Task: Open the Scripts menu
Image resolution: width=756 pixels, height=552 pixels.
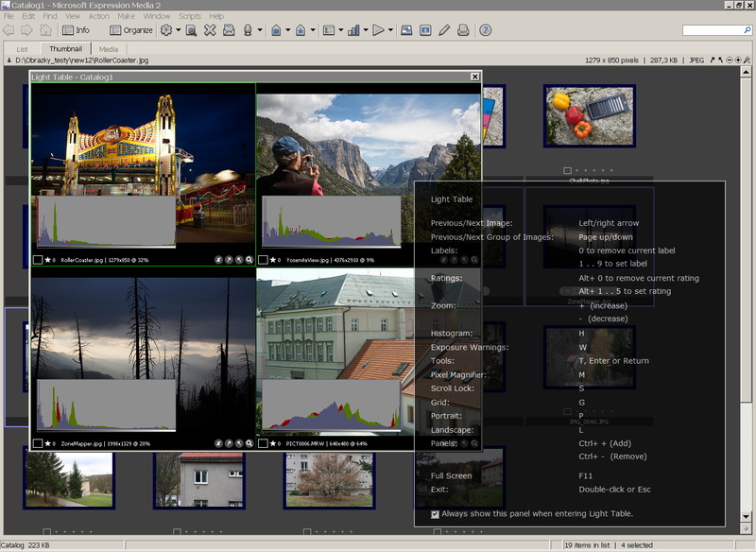Action: coord(190,16)
